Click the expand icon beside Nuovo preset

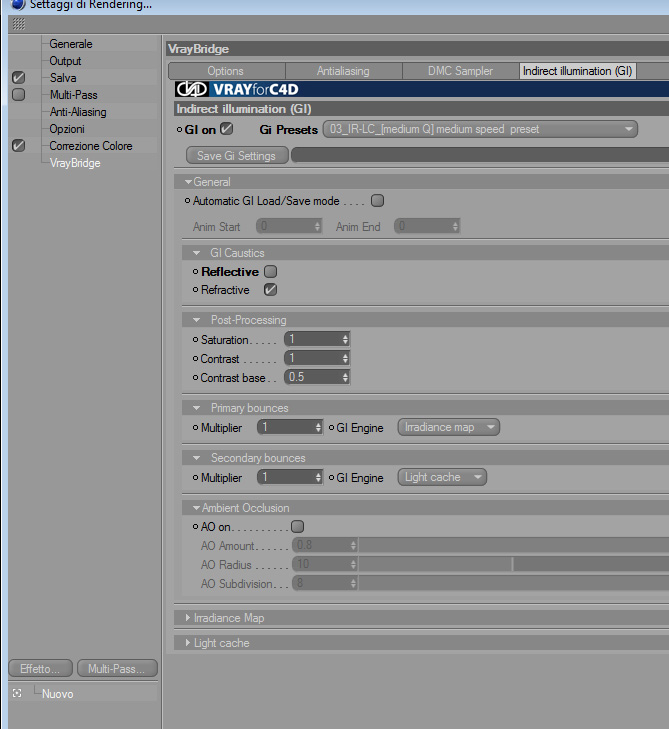click(17, 693)
